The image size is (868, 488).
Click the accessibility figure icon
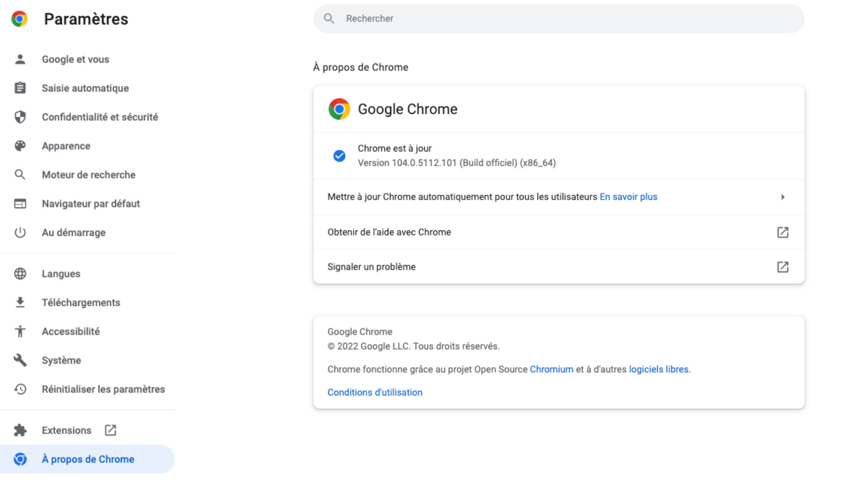tap(20, 331)
